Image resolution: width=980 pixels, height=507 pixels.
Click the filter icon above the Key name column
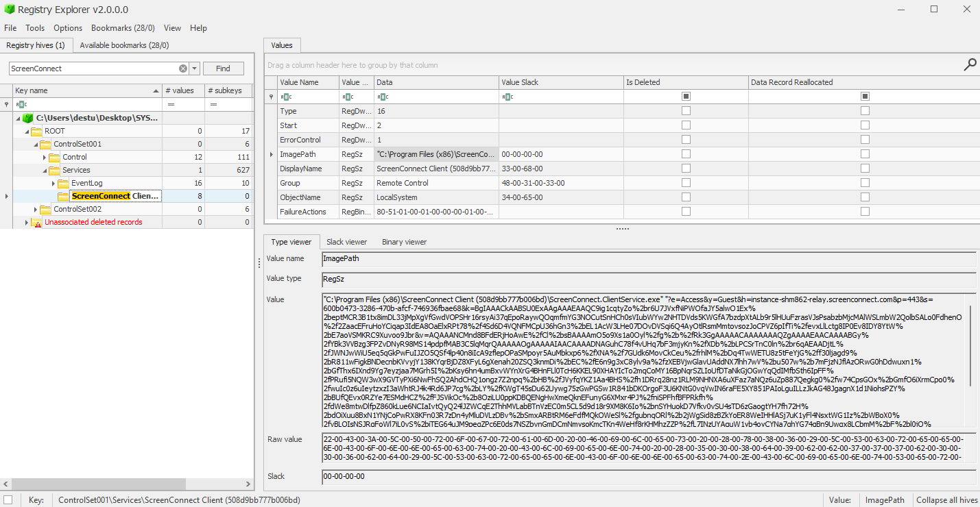(7, 104)
